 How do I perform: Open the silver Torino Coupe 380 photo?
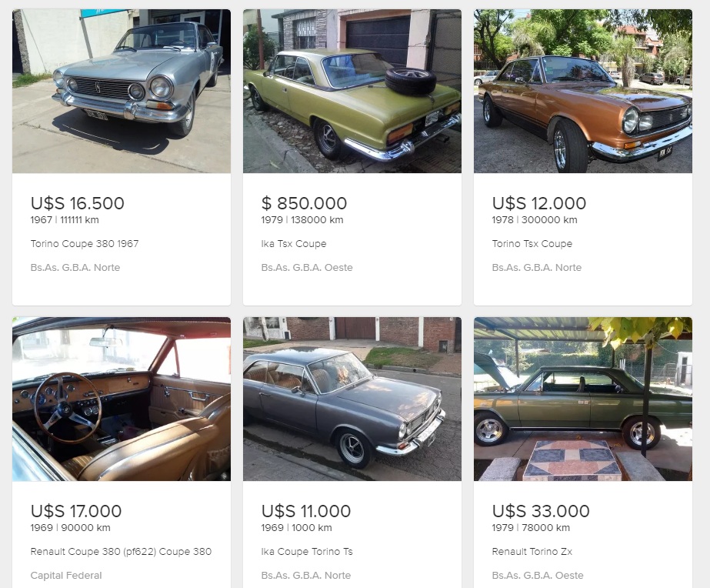(x=122, y=91)
